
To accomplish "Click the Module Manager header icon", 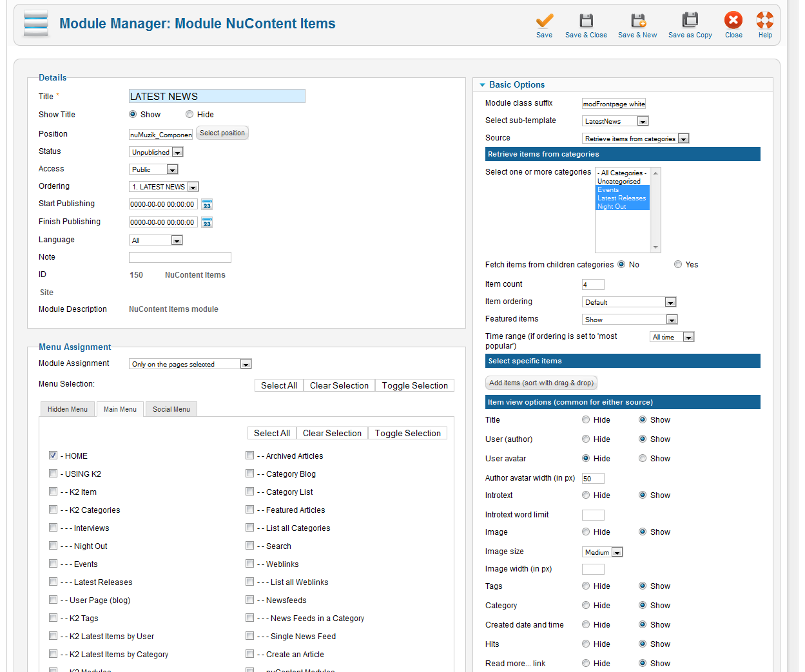I will point(36,24).
